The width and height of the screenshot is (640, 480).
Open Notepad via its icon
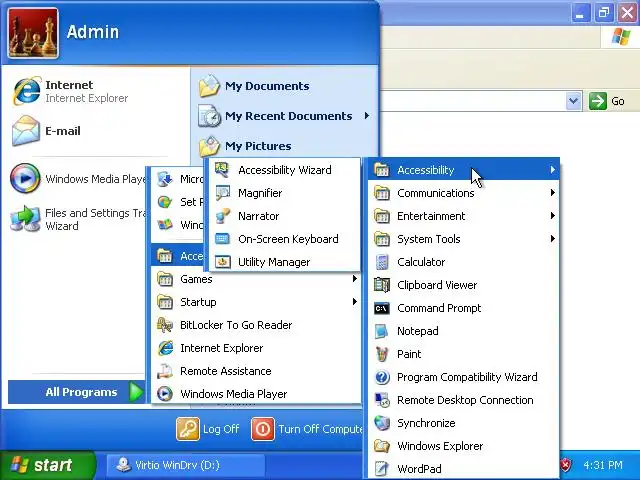click(382, 331)
